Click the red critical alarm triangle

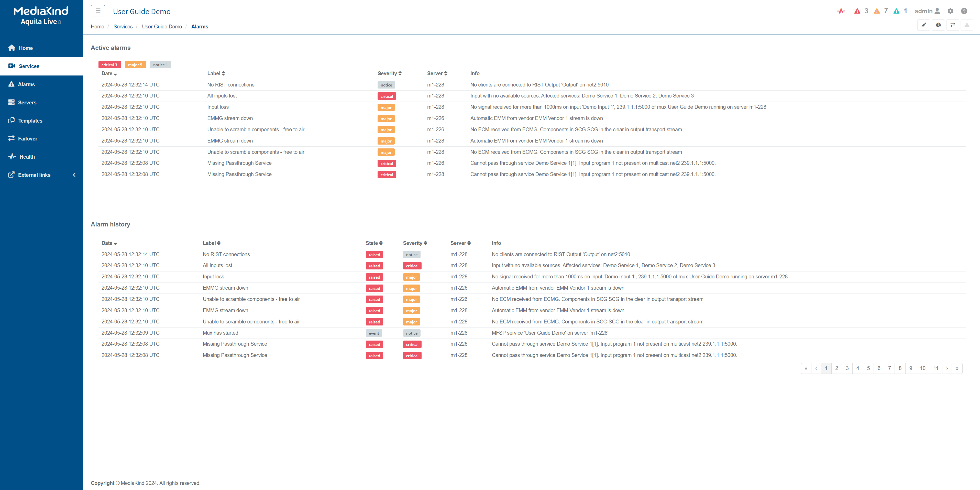click(x=857, y=11)
